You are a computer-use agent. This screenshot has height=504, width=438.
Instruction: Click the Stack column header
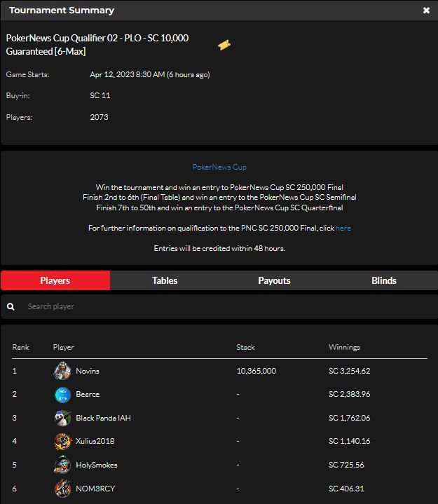coord(245,347)
